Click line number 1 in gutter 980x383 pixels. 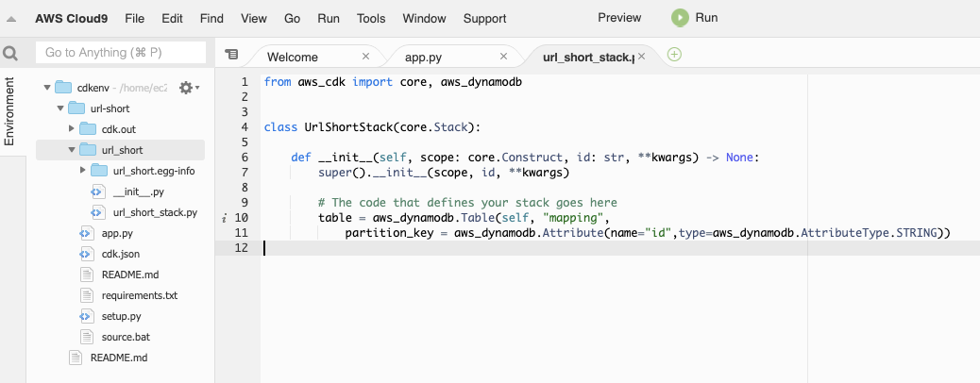[x=244, y=82]
